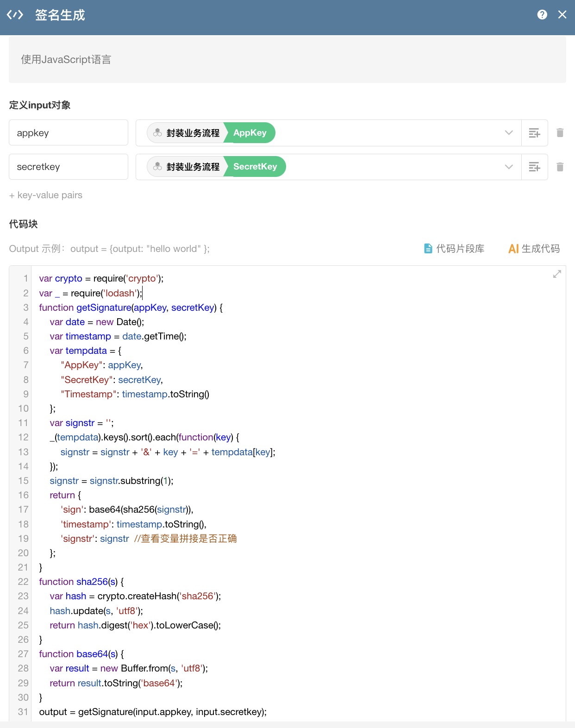
Task: Click the appkey name input field
Action: coord(69,133)
